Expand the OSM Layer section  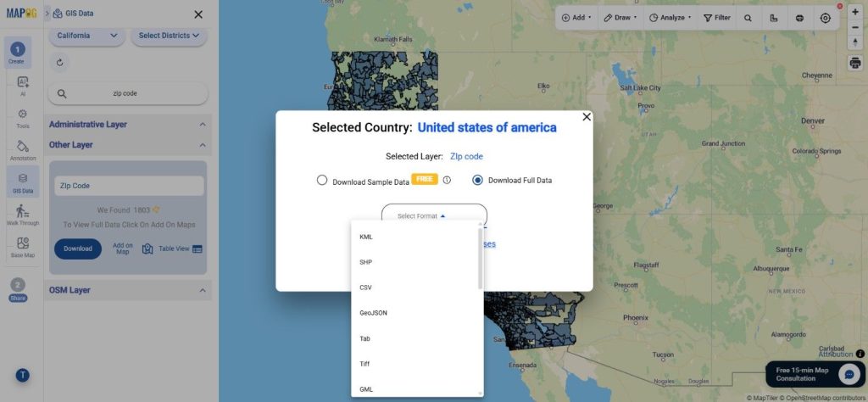(x=203, y=290)
